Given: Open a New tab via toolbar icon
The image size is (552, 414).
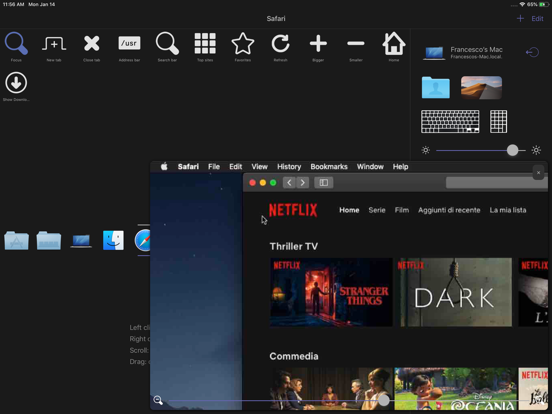Looking at the screenshot, I should (x=54, y=44).
